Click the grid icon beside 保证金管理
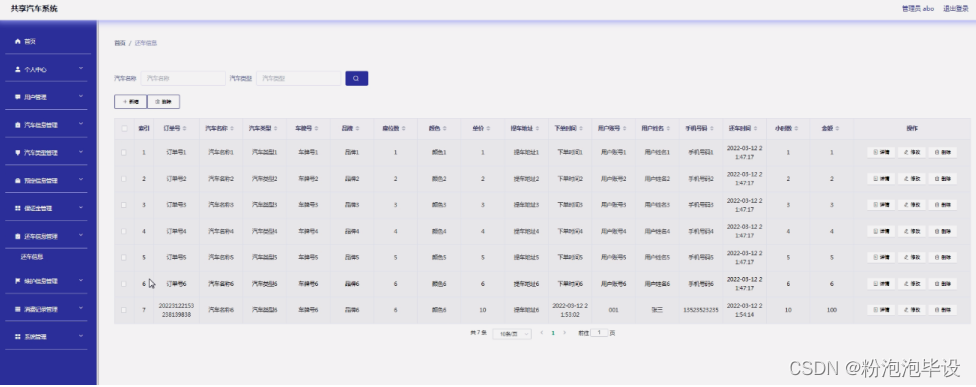Image resolution: width=976 pixels, height=387 pixels. tap(18, 208)
